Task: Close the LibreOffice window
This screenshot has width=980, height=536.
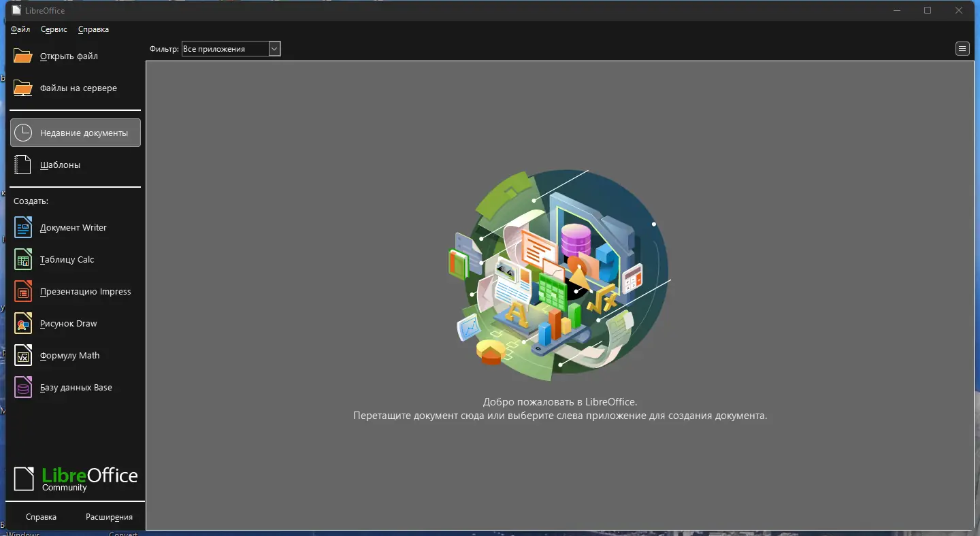Action: [959, 10]
